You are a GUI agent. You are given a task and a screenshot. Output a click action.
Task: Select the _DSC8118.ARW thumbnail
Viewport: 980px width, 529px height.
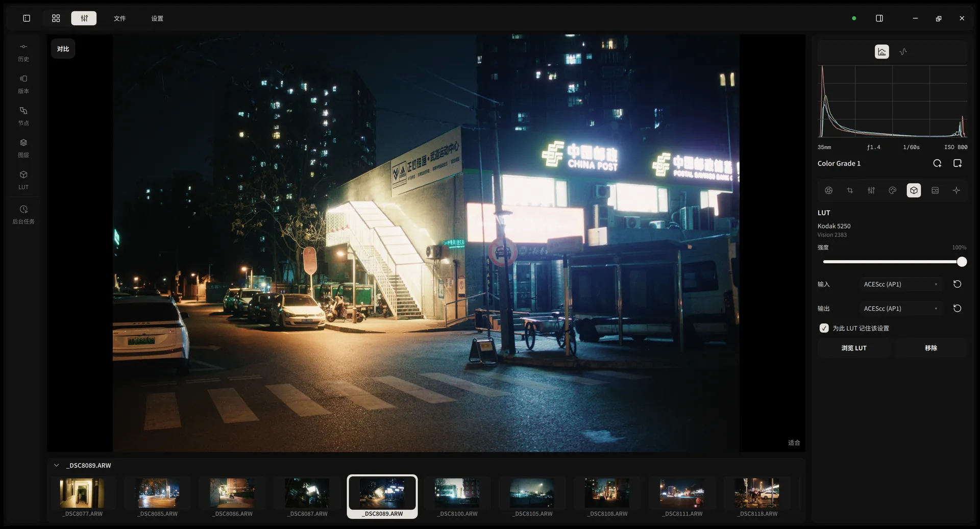point(757,497)
